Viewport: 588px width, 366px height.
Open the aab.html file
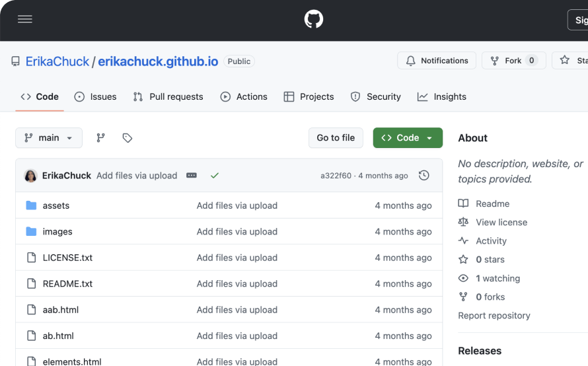[61, 310]
